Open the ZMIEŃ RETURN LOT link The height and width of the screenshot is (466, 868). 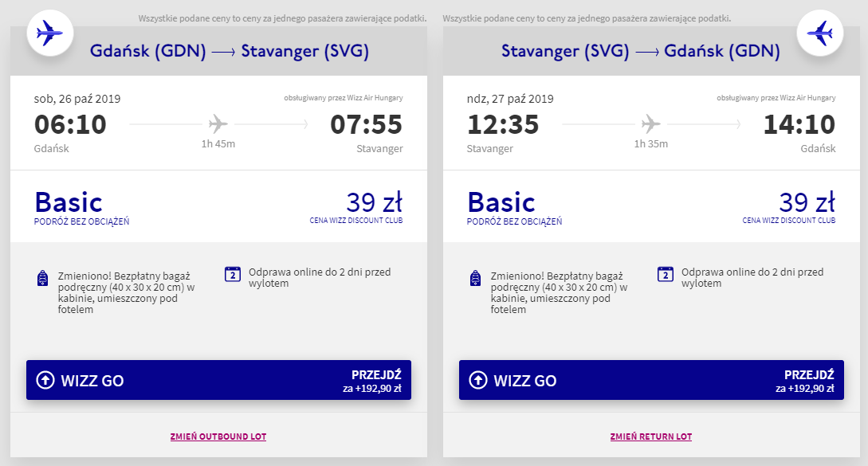click(x=651, y=437)
